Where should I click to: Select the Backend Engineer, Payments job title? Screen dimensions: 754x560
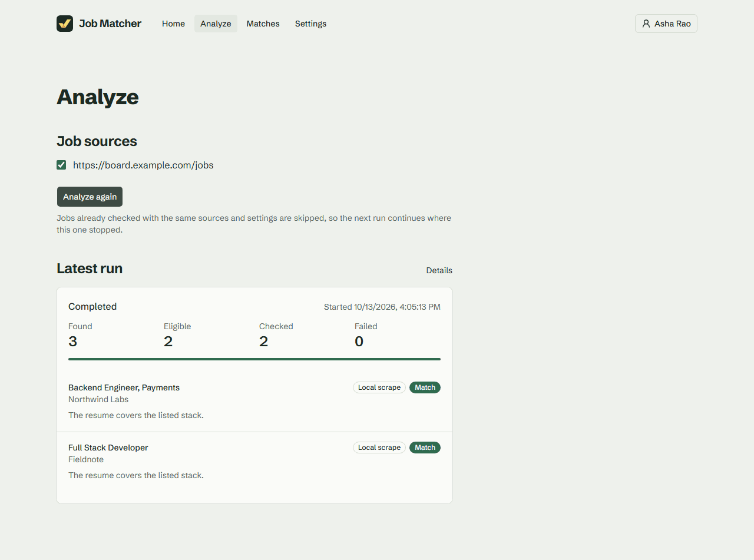pyautogui.click(x=124, y=387)
